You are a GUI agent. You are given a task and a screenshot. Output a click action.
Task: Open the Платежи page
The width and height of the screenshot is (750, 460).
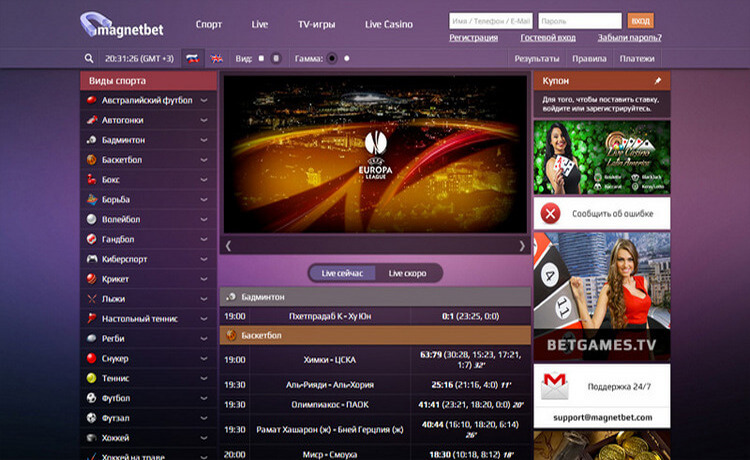pyautogui.click(x=637, y=58)
